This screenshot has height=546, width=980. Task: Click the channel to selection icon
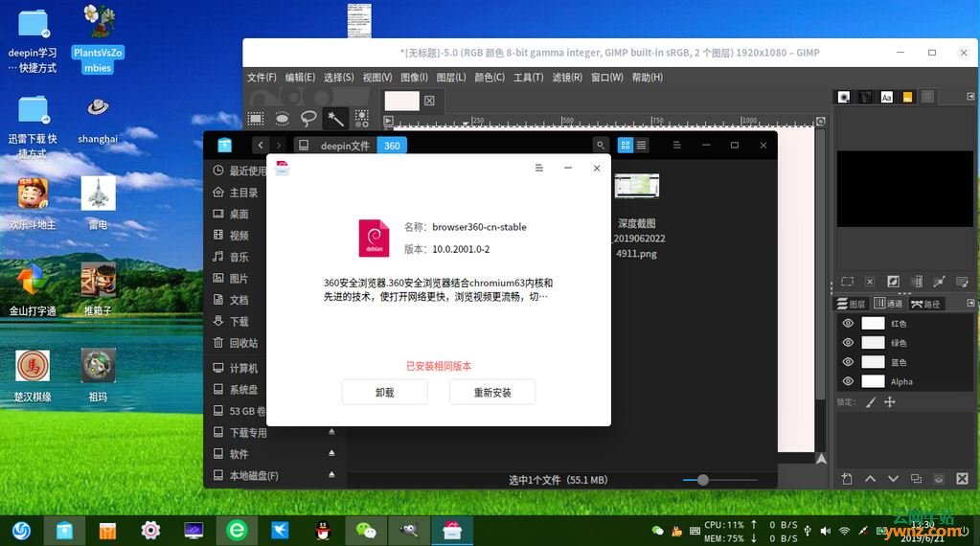pos(939,479)
